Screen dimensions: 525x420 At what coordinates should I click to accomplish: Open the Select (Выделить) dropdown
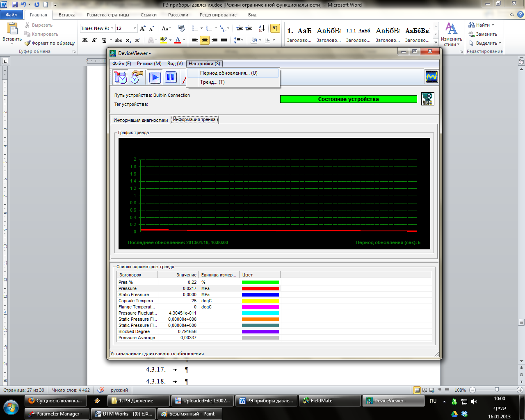[485, 43]
